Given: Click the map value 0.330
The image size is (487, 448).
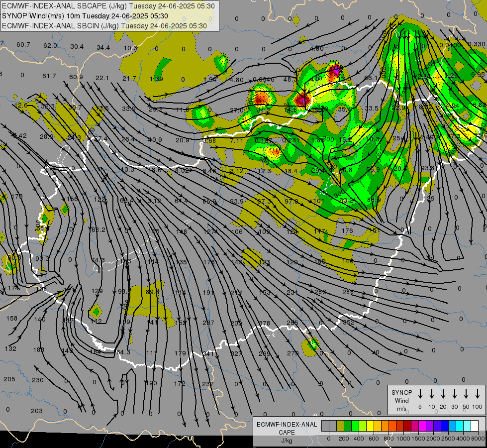Looking at the screenshot, I should point(476,44).
